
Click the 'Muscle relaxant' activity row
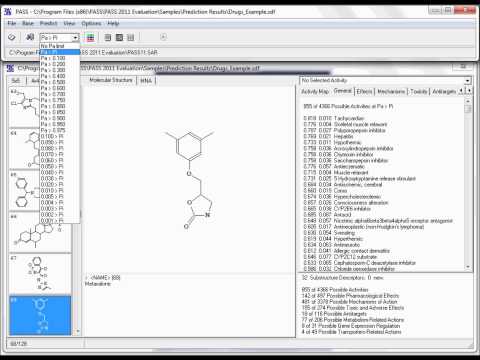pos(336,172)
